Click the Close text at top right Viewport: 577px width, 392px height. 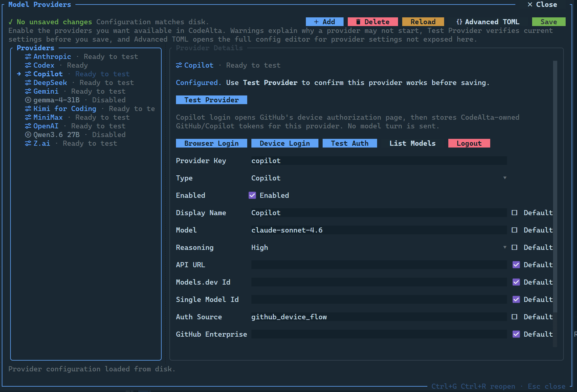coord(546,4)
